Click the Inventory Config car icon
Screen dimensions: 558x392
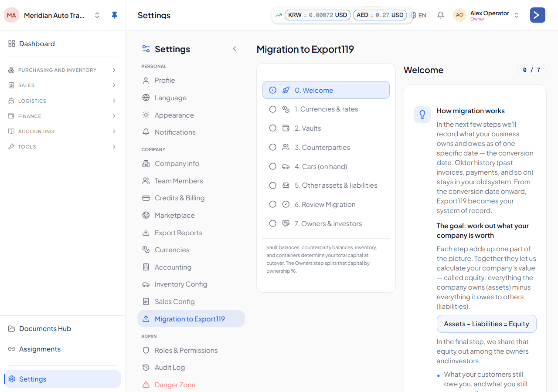[146, 284]
